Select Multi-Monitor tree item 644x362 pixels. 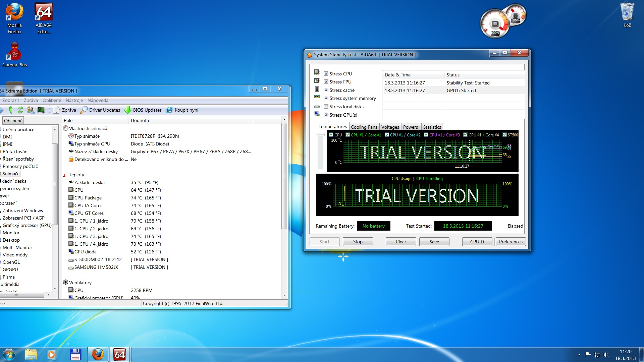17,247
